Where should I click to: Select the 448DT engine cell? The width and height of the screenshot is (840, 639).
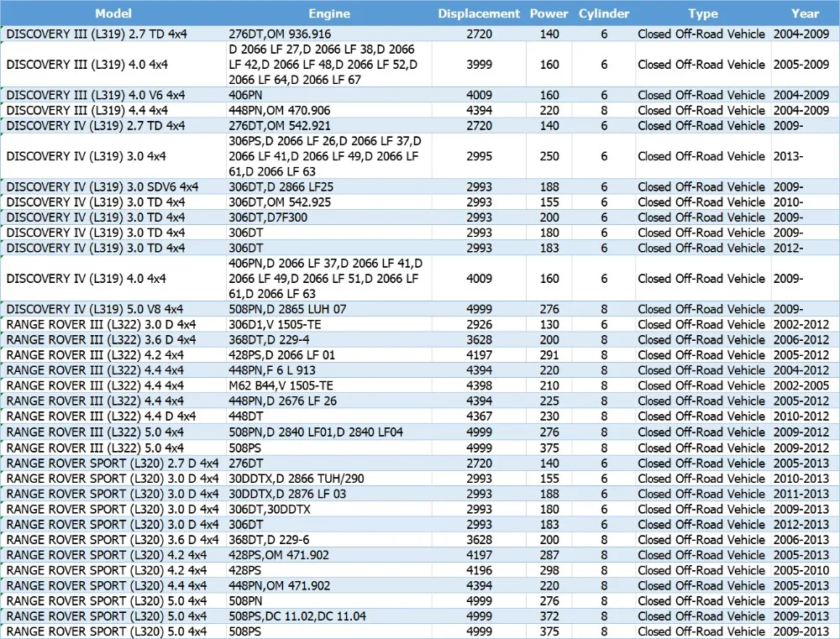click(329, 416)
